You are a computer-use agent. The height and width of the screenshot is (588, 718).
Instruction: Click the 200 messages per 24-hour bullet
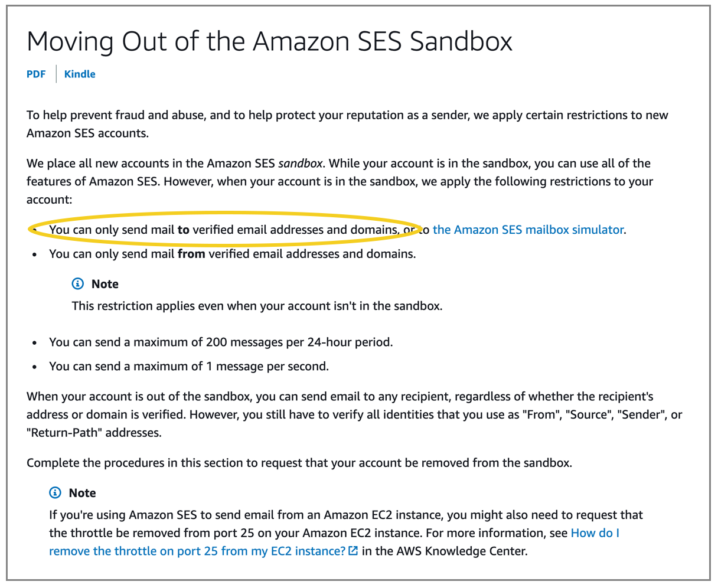tap(221, 342)
